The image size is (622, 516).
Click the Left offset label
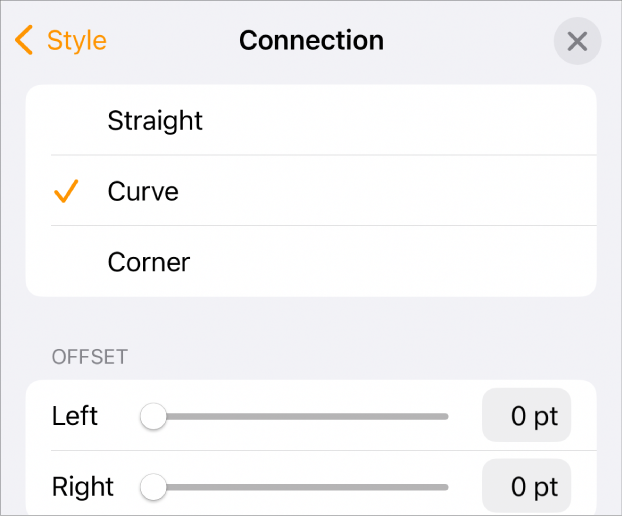tap(75, 416)
